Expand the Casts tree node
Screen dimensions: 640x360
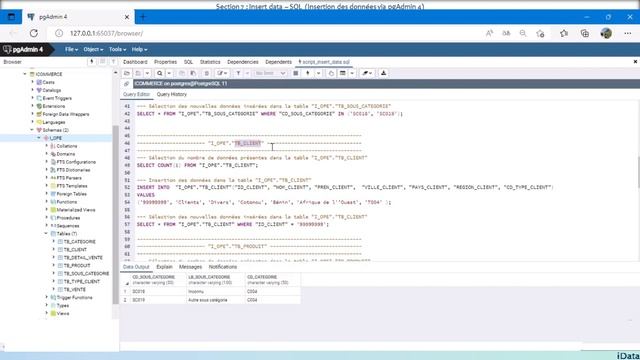click(33, 82)
